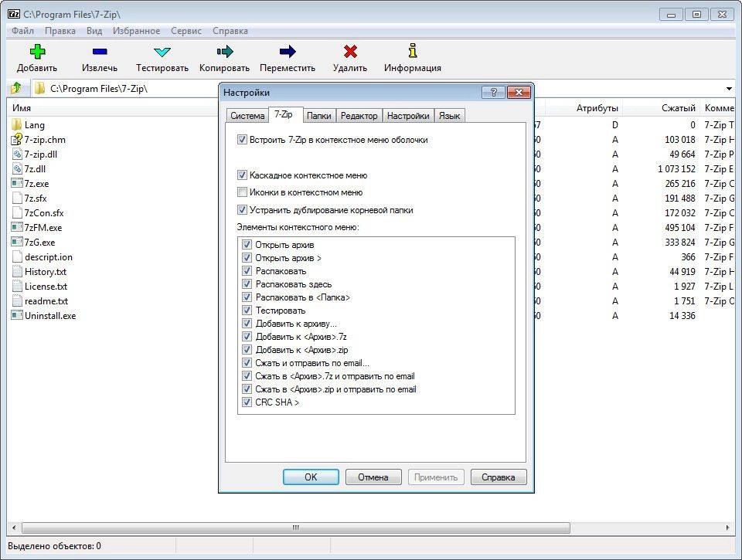
Task: Uncheck Сжать и отправить по email... item
Action: [247, 363]
